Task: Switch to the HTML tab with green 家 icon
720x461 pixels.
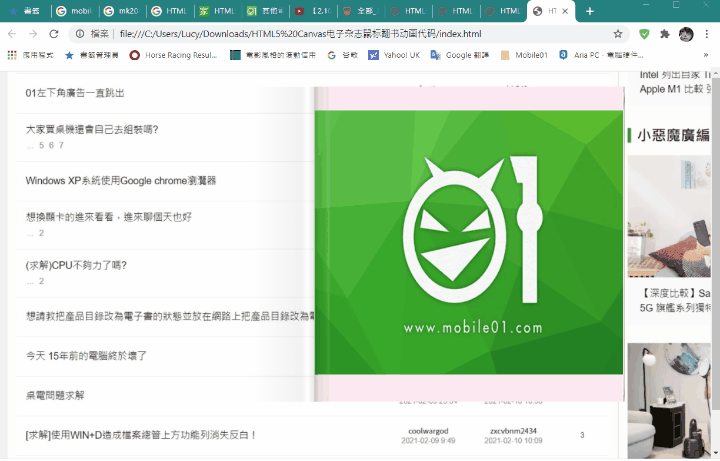Action: pyautogui.click(x=217, y=11)
